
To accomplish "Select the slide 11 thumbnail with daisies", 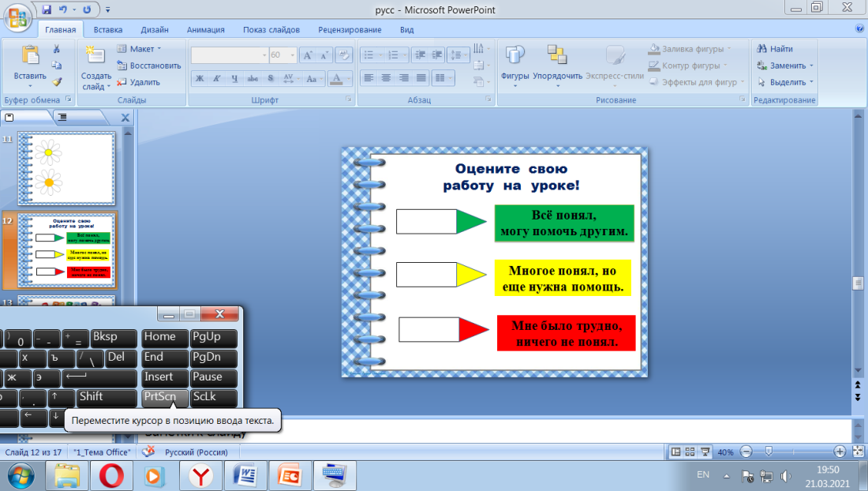I will [x=65, y=167].
